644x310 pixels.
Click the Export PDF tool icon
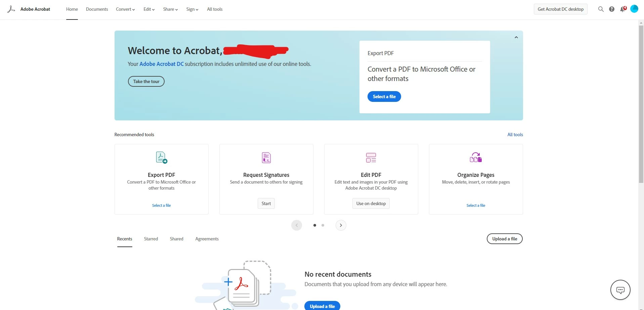coord(162,157)
